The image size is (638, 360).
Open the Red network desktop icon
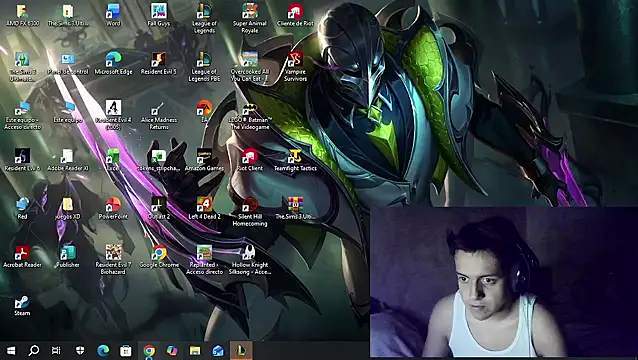(22, 208)
